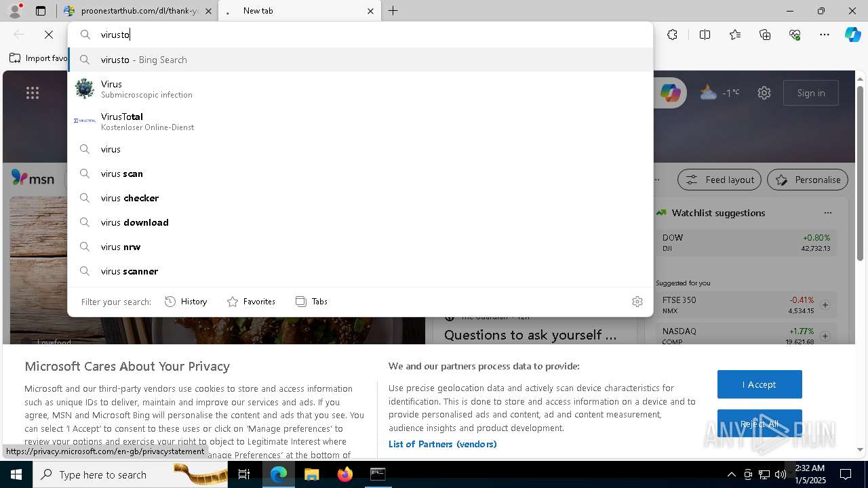Choose the 'virus scan' suggestion
Viewport: 868px width, 488px height.
pos(360,174)
